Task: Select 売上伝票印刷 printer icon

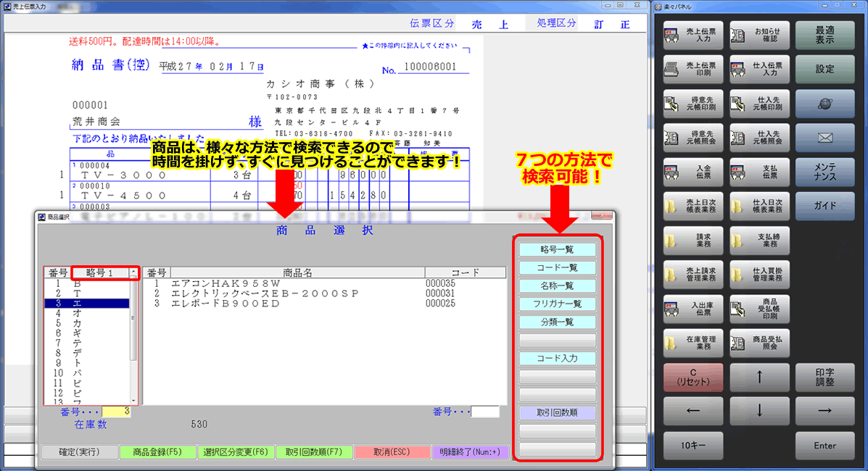Action: 693,70
